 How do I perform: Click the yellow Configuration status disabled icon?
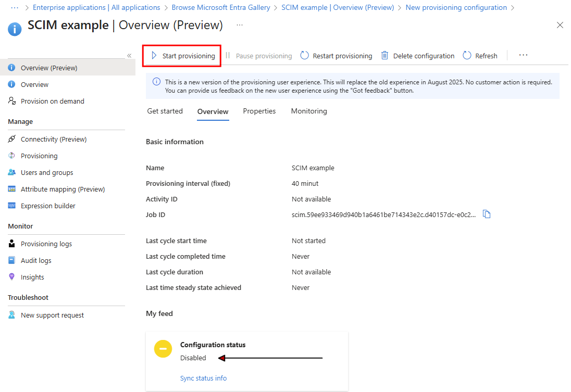click(163, 349)
